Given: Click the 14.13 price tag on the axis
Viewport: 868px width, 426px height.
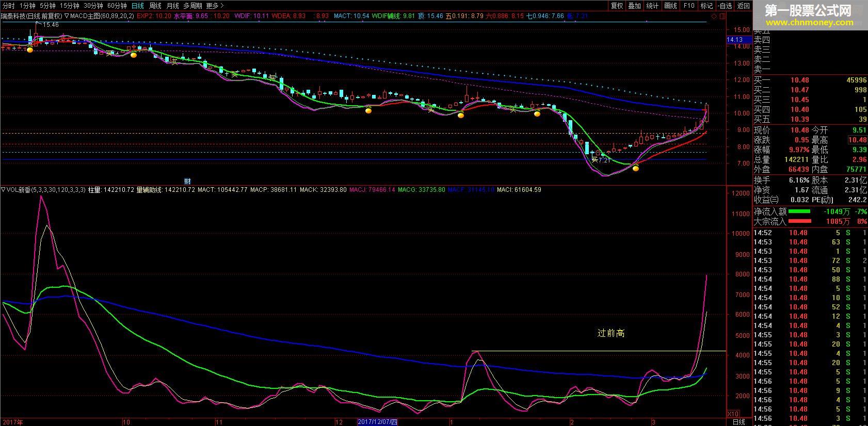Looking at the screenshot, I should pyautogui.click(x=735, y=40).
